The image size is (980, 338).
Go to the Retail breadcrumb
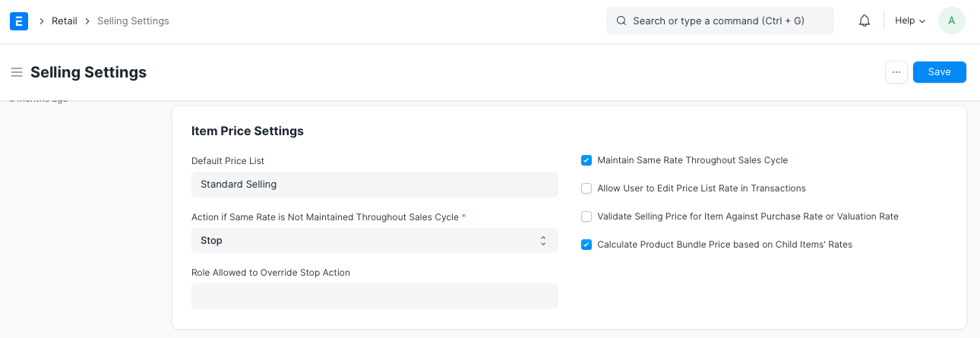(x=65, y=21)
